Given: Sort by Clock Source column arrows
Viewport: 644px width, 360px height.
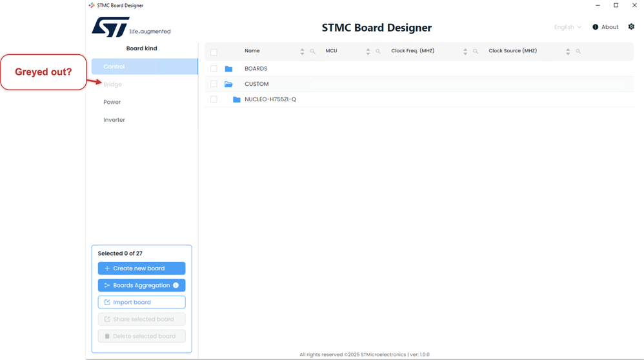Looking at the screenshot, I should point(568,52).
